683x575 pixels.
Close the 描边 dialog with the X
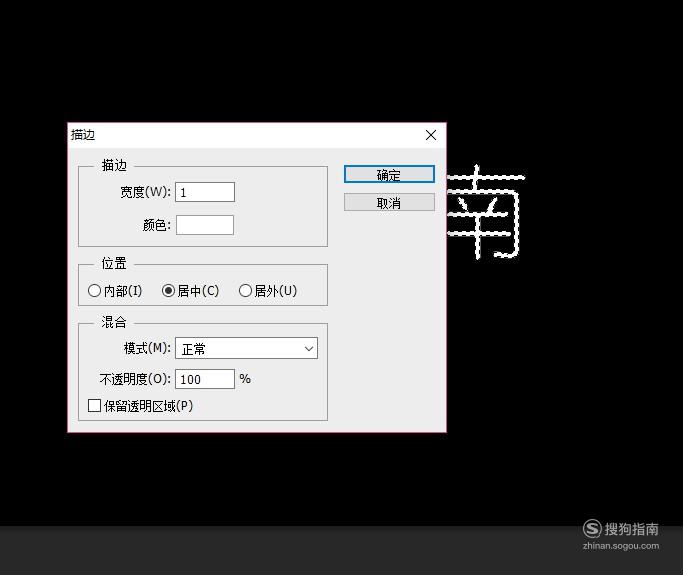pos(431,135)
